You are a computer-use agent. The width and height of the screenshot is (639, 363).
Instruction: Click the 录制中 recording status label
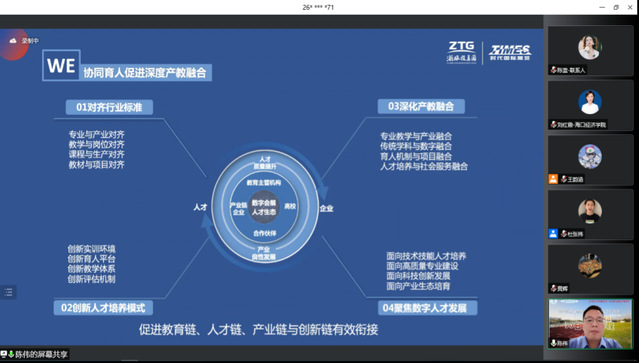pyautogui.click(x=30, y=41)
